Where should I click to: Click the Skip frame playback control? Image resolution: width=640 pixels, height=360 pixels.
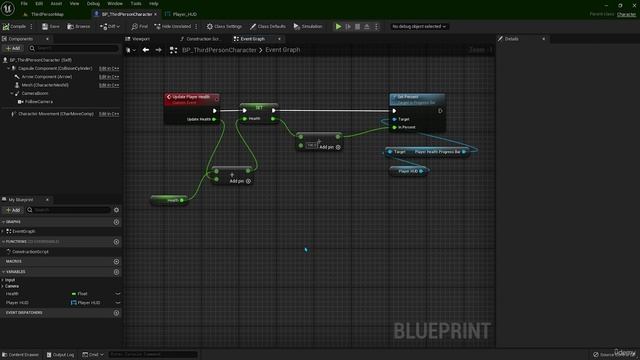tap(348, 27)
